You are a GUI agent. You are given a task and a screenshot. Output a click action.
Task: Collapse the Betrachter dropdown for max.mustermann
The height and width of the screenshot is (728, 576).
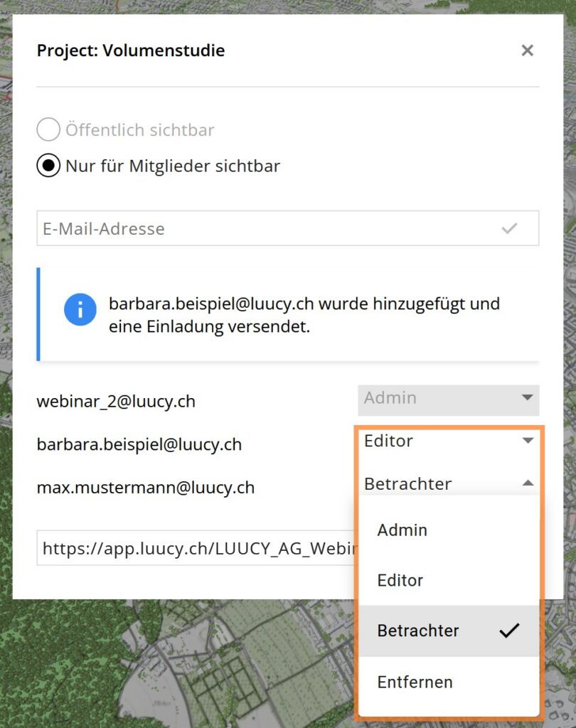[x=527, y=483]
